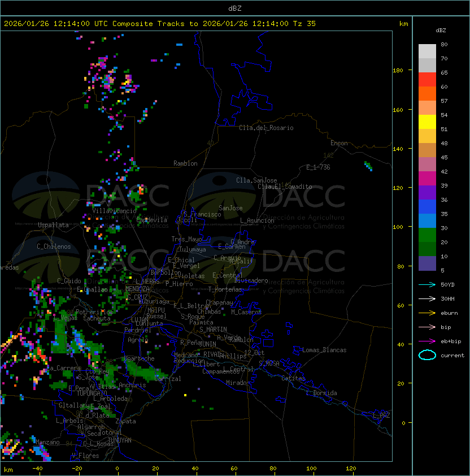Image resolution: width=470 pixels, height=476 pixels.
Task: Click the Encon place label
Action: (339, 143)
